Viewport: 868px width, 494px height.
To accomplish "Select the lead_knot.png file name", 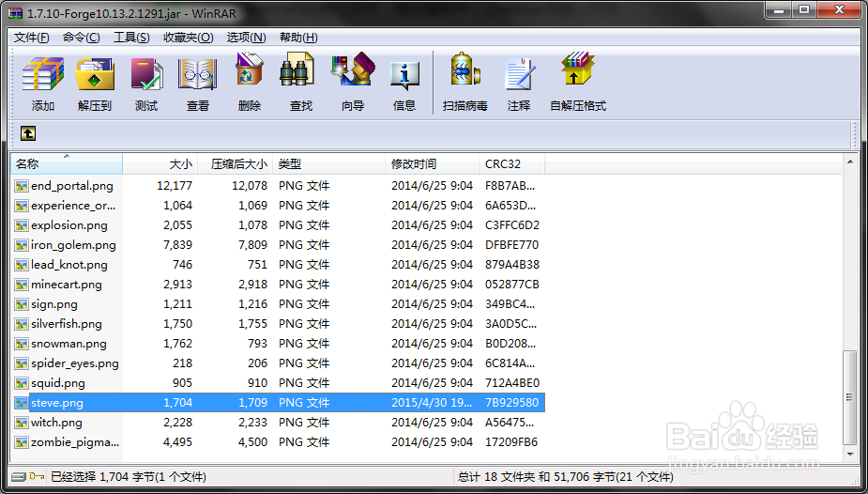I will click(69, 265).
